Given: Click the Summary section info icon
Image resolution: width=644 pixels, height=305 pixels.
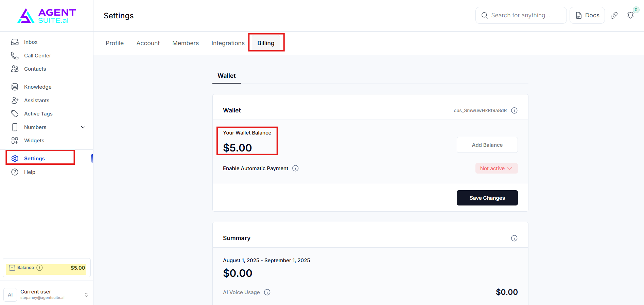Looking at the screenshot, I should pyautogui.click(x=514, y=238).
